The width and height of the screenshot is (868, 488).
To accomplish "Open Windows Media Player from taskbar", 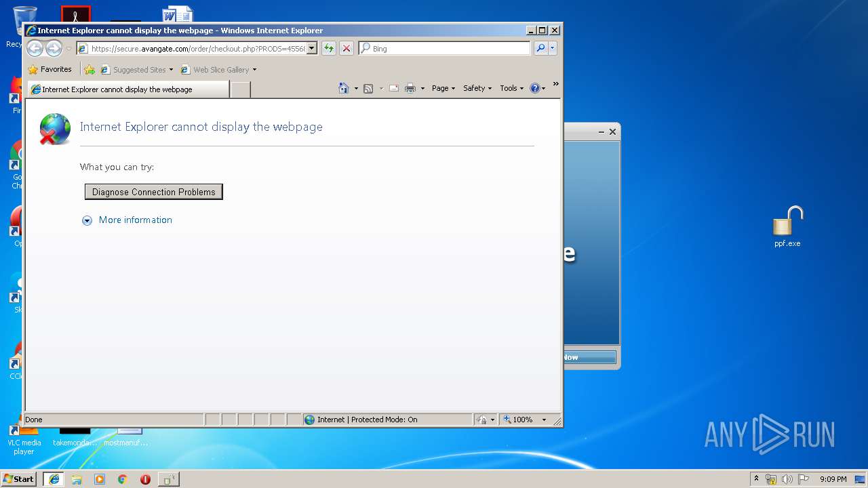I will tap(100, 479).
